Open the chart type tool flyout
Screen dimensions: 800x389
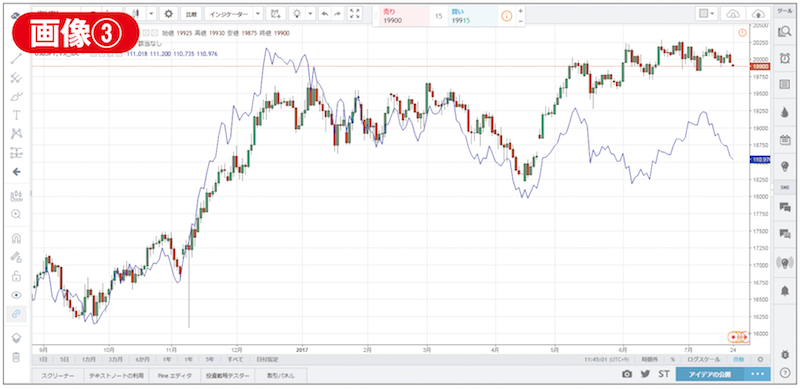point(16,195)
